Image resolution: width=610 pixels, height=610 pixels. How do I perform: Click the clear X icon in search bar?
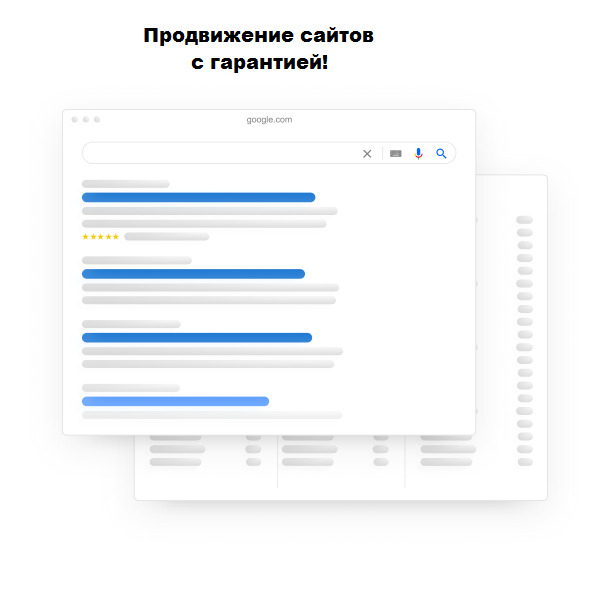click(x=367, y=154)
